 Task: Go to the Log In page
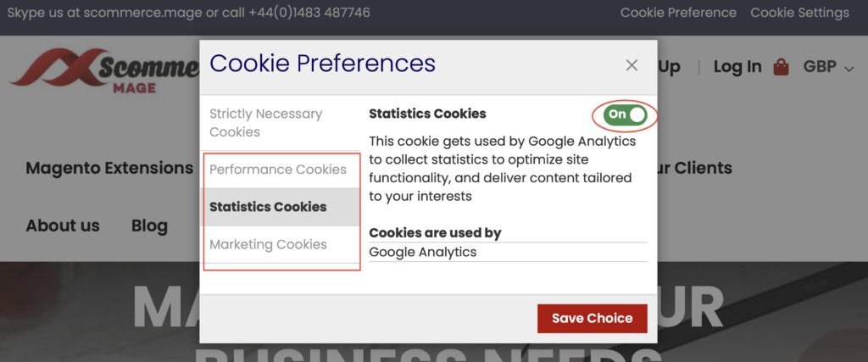pyautogui.click(x=737, y=67)
